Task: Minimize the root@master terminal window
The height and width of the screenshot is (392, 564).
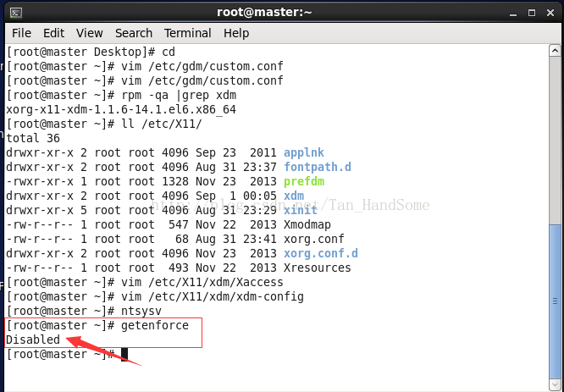Action: [513, 14]
